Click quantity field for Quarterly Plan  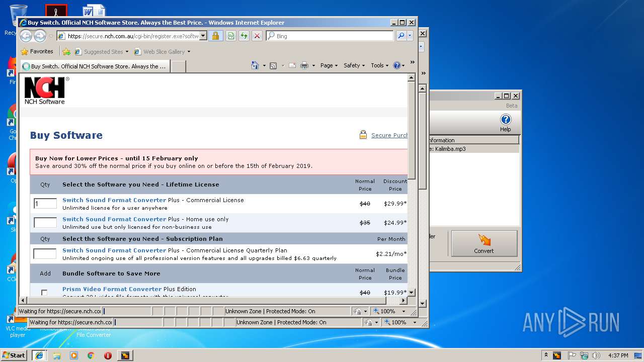tap(45, 254)
